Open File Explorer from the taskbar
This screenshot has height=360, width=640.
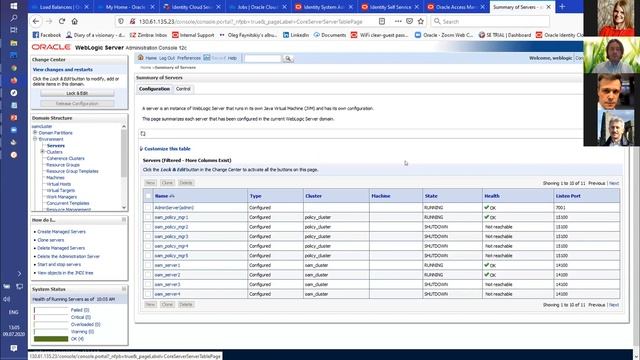click(x=13, y=43)
